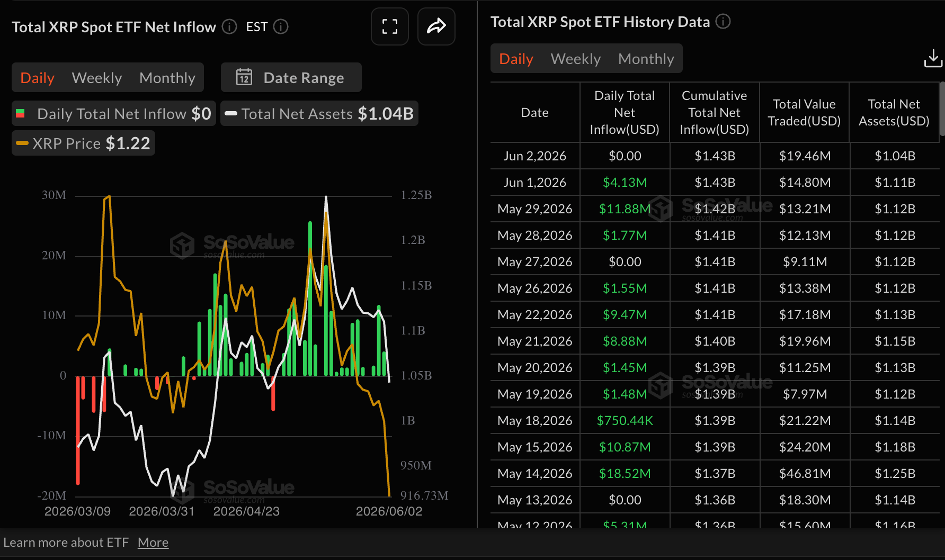Screen dimensions: 945x560
Task: Open the fullscreen chart view
Action: click(390, 26)
